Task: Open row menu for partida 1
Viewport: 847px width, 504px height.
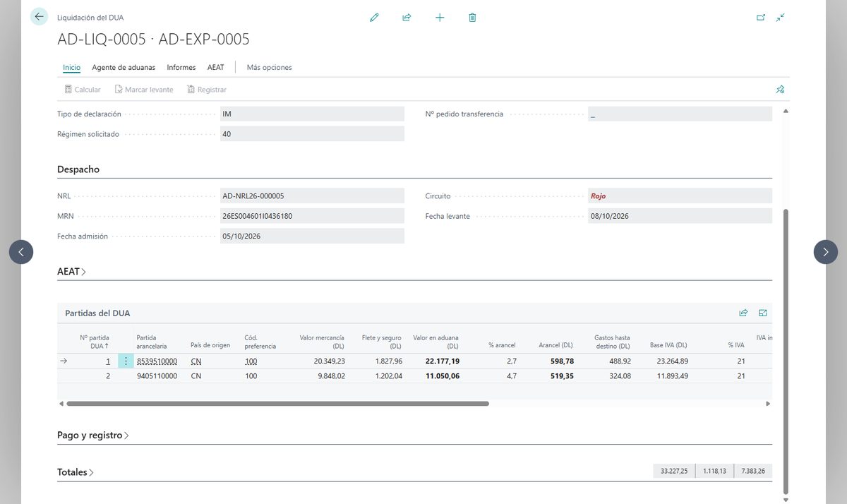Action: tap(126, 361)
